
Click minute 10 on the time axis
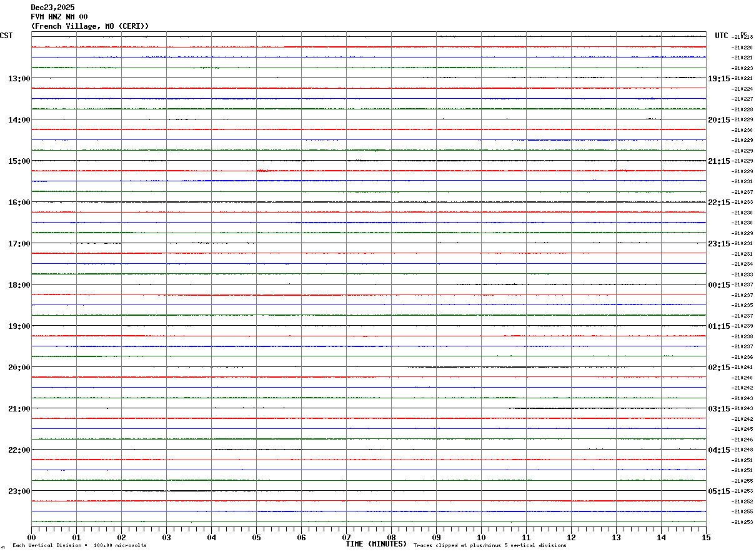(481, 537)
